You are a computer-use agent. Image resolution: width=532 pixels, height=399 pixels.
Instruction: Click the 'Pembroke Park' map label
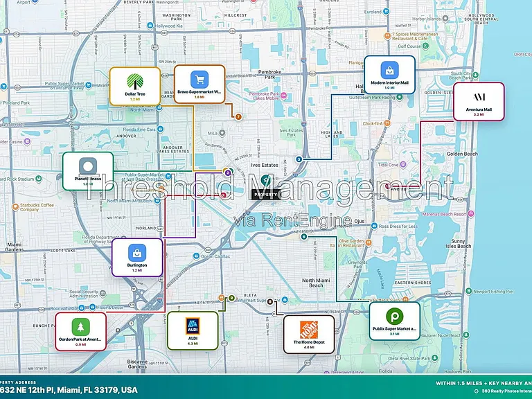click(269, 74)
